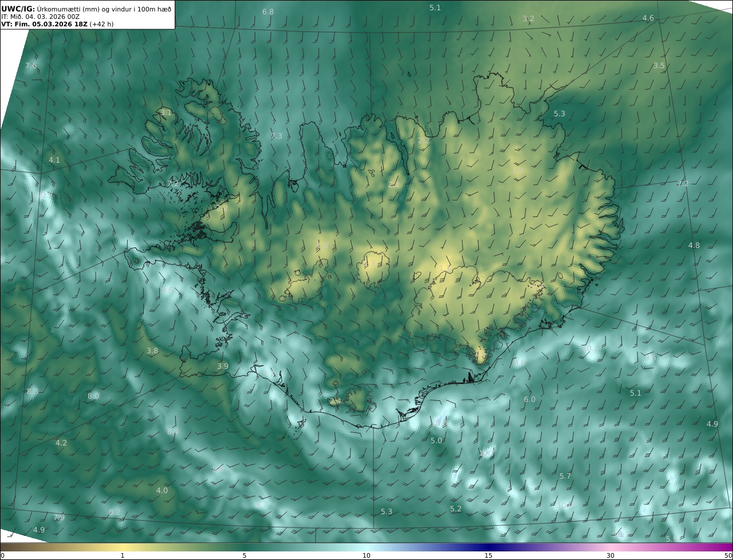Click the map value label 4.0
The width and height of the screenshot is (733, 560).
pyautogui.click(x=162, y=491)
